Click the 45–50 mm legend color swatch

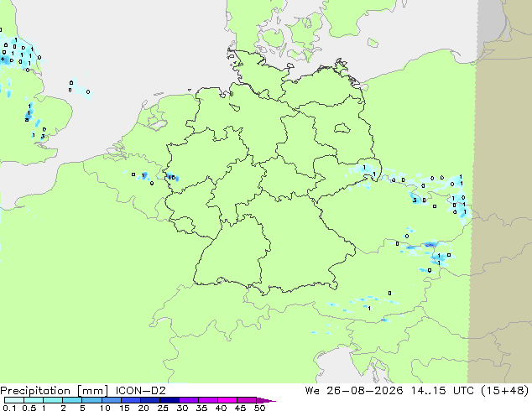coord(247,400)
